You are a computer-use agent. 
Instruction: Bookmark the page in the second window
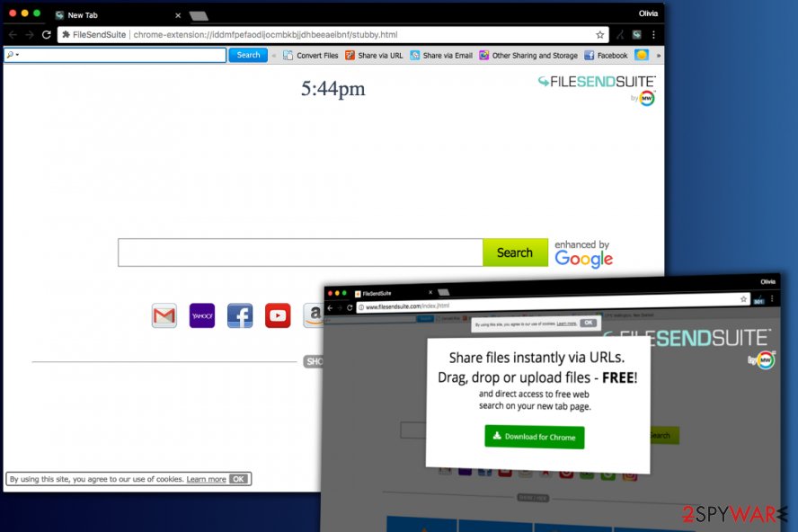pyautogui.click(x=743, y=299)
